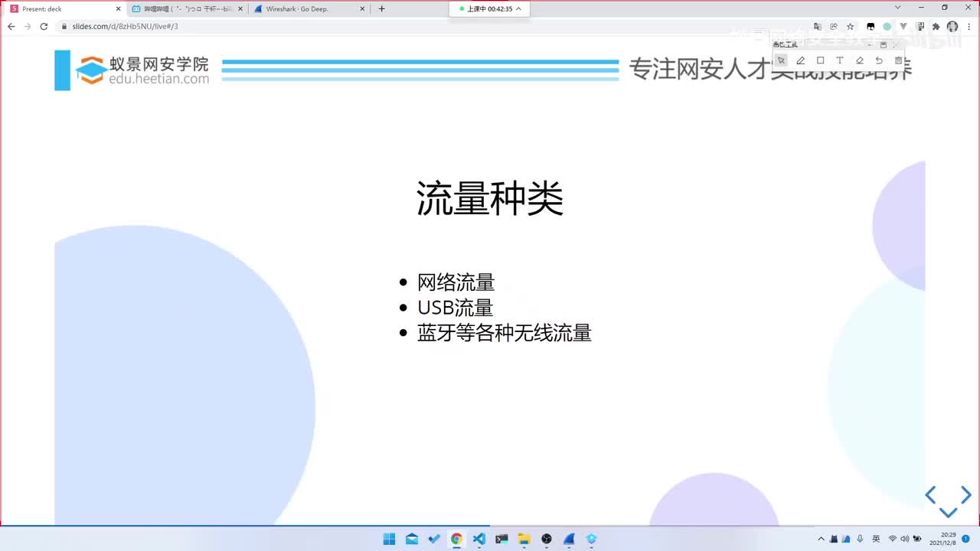The image size is (980, 551).
Task: Click the 蓝牙等各种无线流量 bullet
Action: pyautogui.click(x=505, y=333)
